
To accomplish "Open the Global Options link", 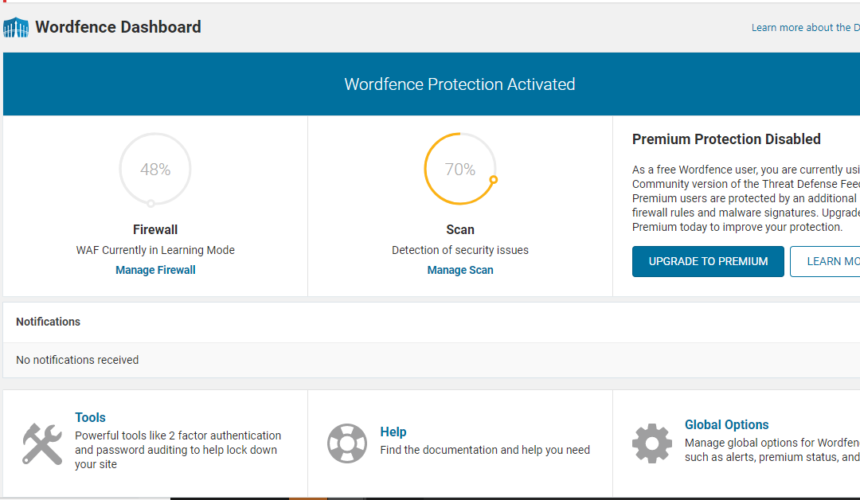I will pyautogui.click(x=726, y=424).
